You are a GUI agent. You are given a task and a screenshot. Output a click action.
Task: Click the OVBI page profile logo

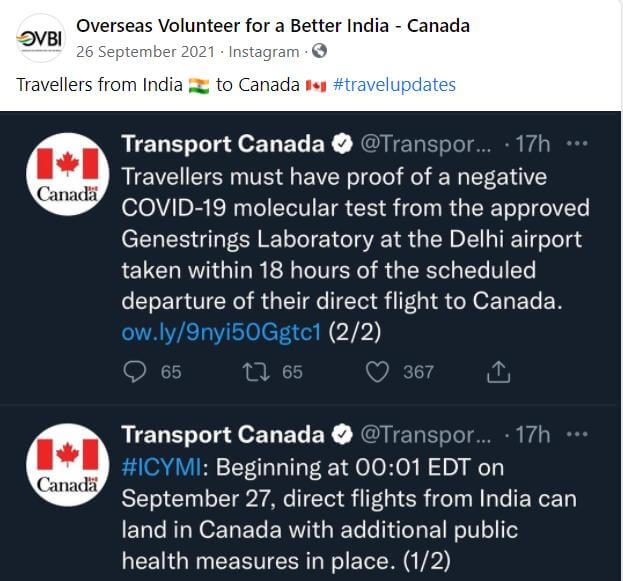(40, 38)
